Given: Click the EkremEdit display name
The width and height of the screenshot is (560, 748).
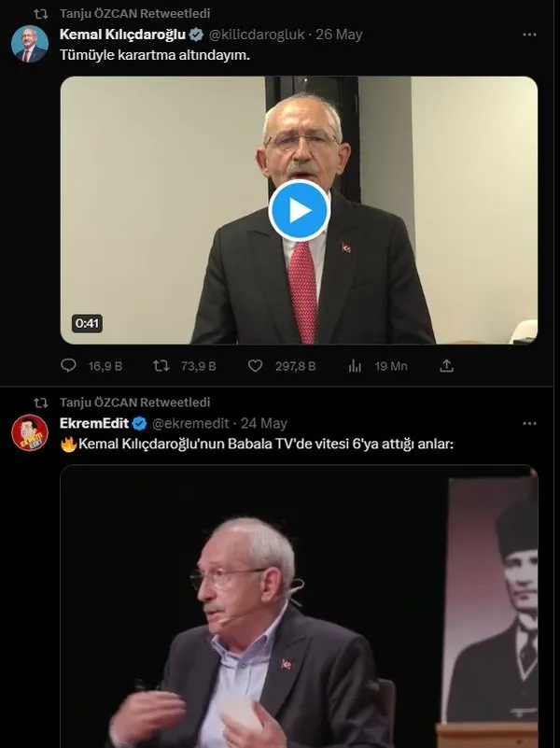Looking at the screenshot, I should pyautogui.click(x=93, y=423).
